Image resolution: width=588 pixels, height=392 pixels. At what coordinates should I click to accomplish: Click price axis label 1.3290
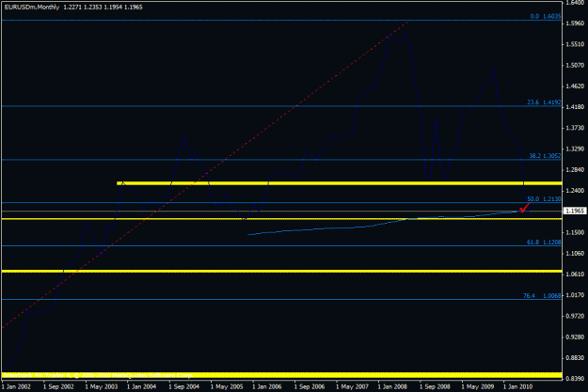575,149
